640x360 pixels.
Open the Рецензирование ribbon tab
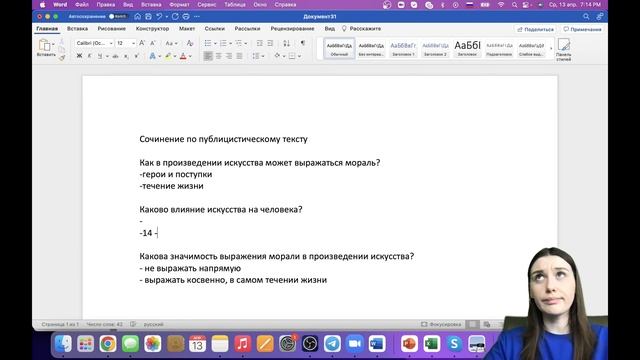tap(292, 29)
